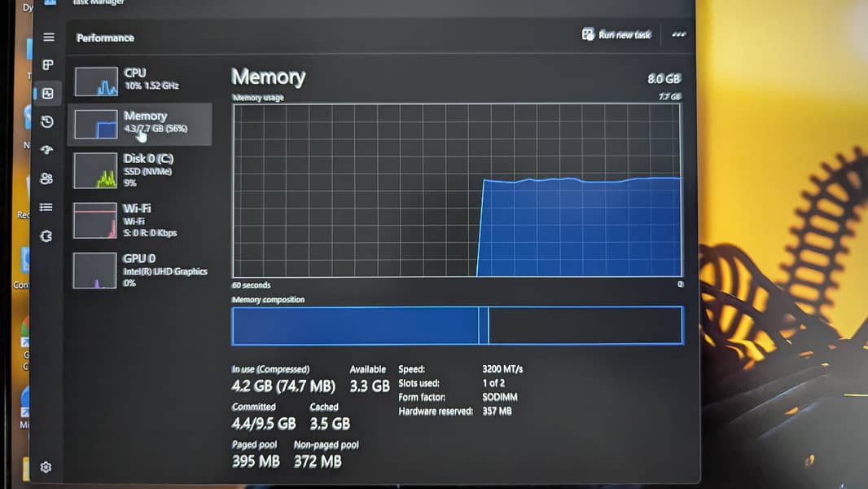Screen dimensions: 868x489
Task: Click the Performance page title
Action: pos(105,37)
